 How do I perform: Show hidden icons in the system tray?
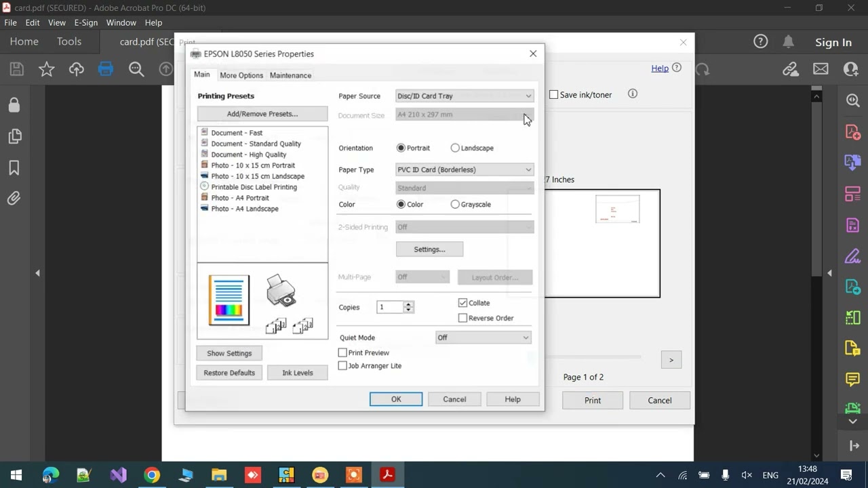(660, 475)
